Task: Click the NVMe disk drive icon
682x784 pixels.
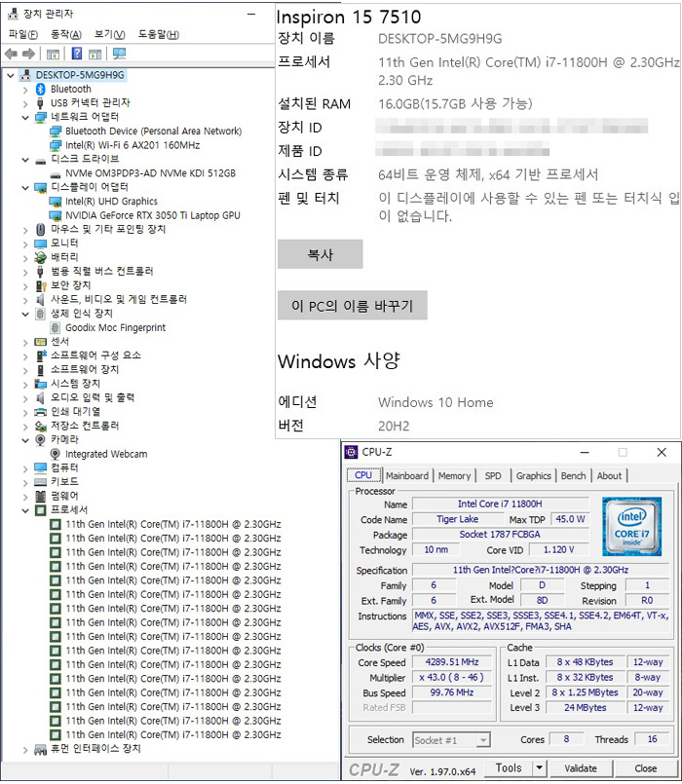Action: (x=56, y=174)
